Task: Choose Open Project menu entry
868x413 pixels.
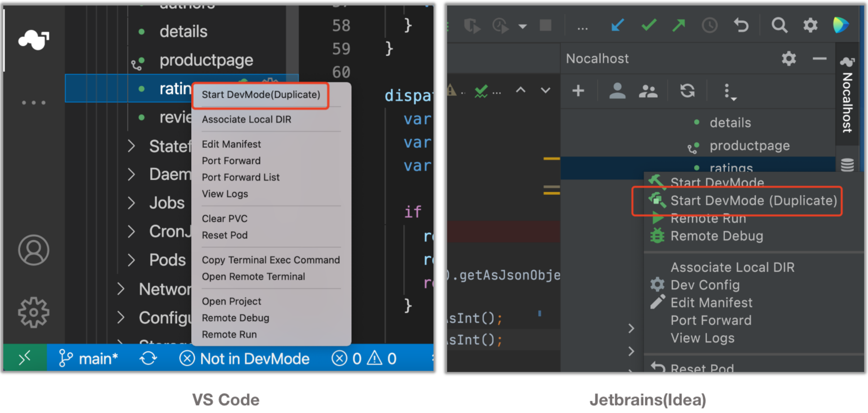Action: point(231,301)
